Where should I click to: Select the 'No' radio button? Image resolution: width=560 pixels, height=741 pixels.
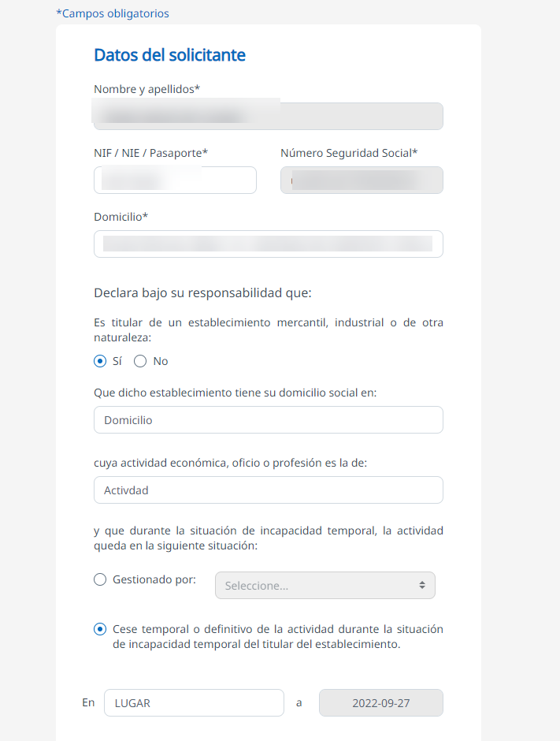(x=140, y=361)
